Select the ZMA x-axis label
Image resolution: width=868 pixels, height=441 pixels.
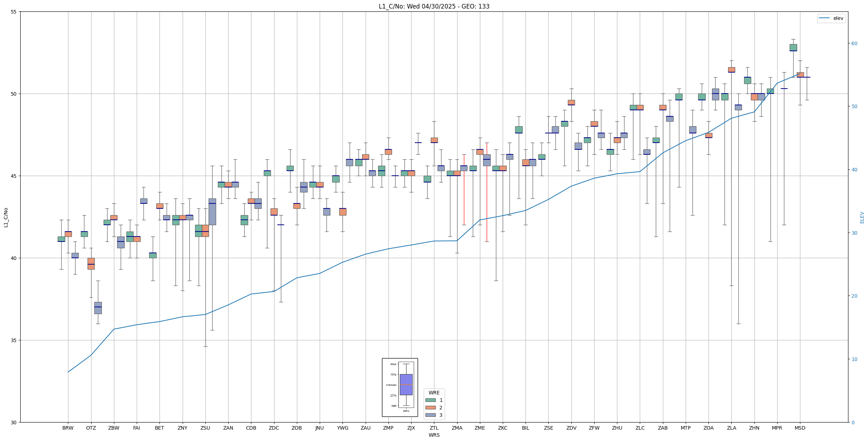pos(457,428)
